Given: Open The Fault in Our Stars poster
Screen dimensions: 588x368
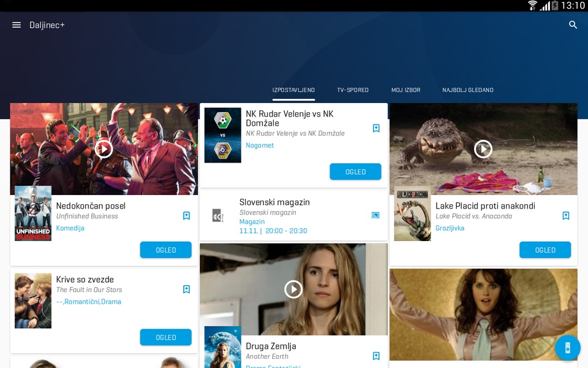Looking at the screenshot, I should [33, 301].
